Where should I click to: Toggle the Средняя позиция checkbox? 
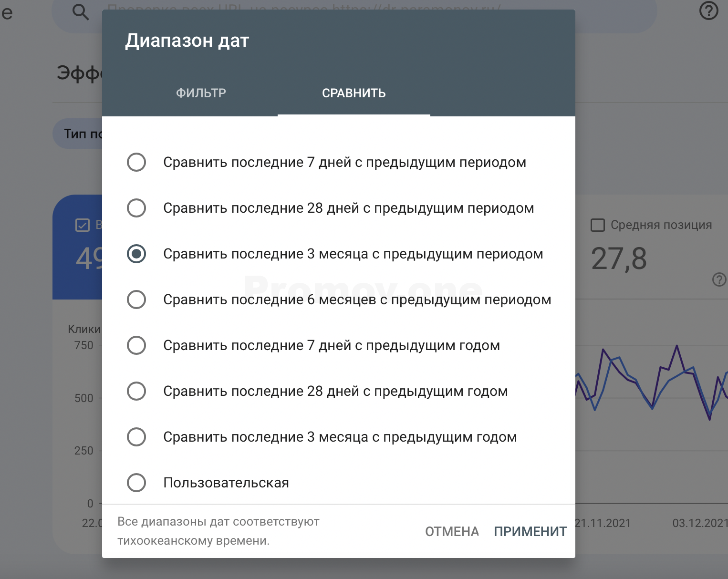tap(598, 225)
